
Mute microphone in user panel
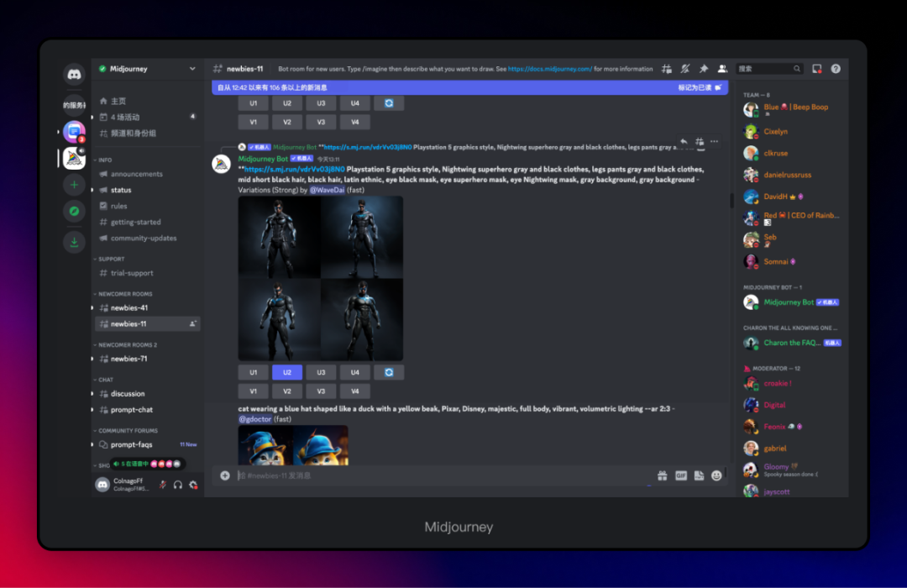coord(163,485)
